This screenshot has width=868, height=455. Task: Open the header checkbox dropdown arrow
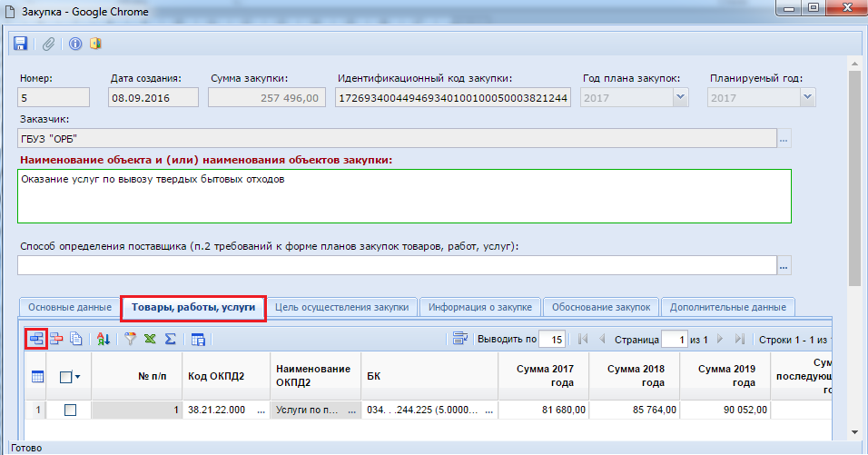point(78,376)
